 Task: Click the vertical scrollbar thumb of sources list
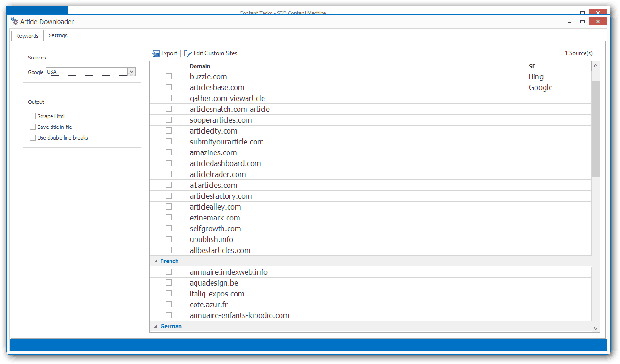pyautogui.click(x=595, y=128)
